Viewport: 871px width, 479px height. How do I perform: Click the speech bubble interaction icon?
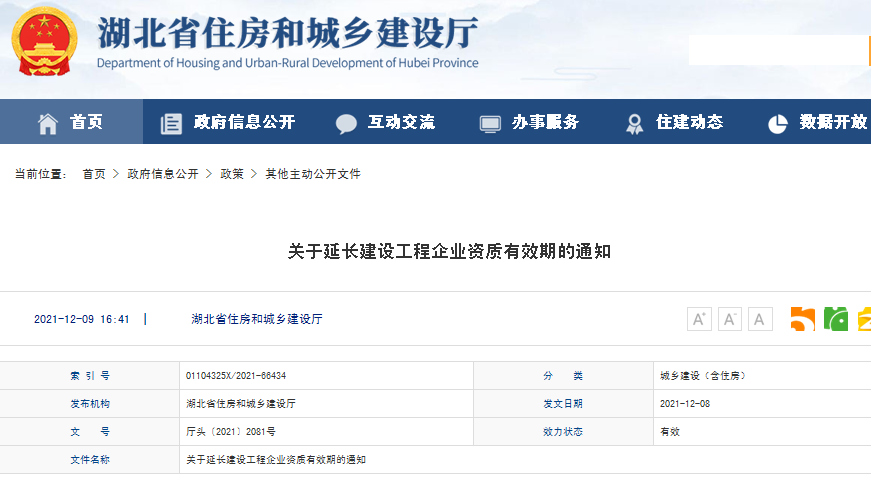point(346,123)
